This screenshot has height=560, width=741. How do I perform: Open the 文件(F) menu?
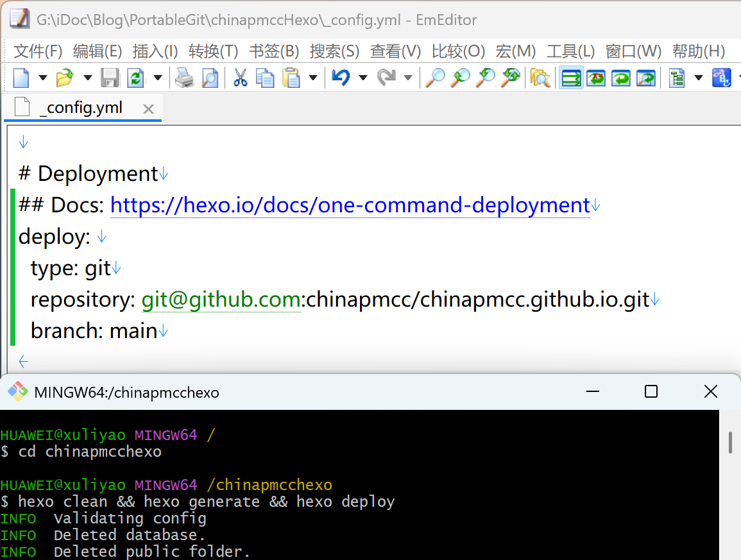coord(38,51)
